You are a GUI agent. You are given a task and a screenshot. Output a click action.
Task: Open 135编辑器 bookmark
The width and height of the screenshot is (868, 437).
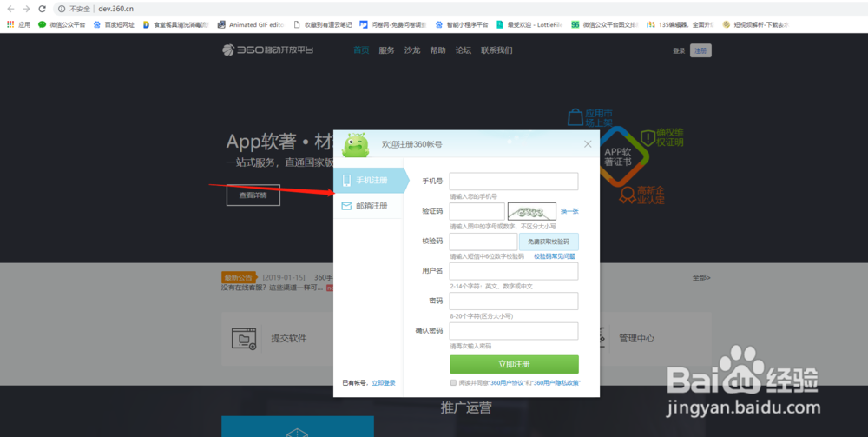[x=681, y=24]
